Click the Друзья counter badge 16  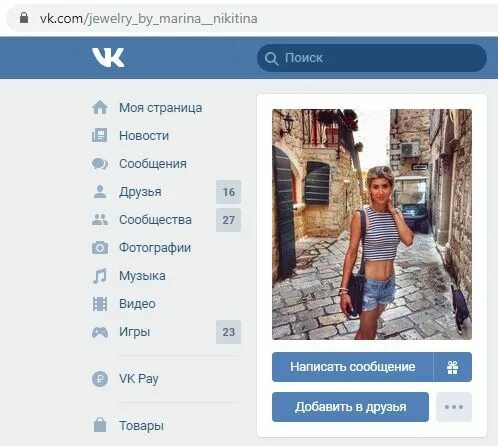tap(228, 192)
